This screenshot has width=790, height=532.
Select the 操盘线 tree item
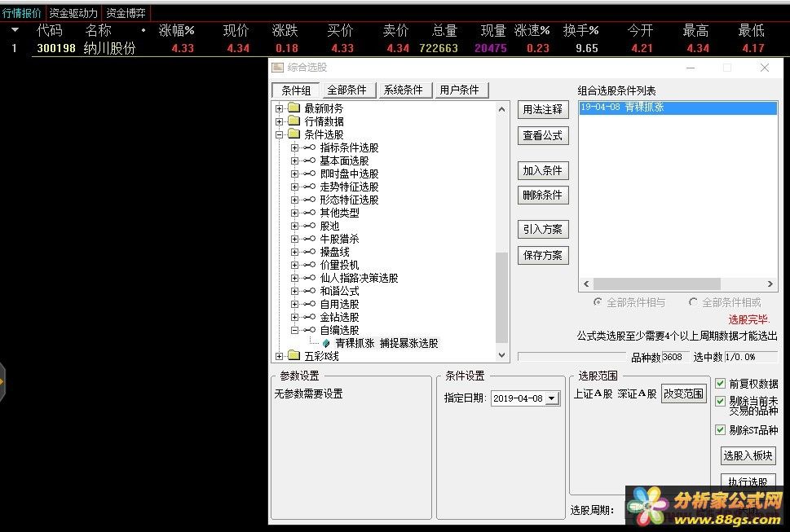[x=334, y=252]
